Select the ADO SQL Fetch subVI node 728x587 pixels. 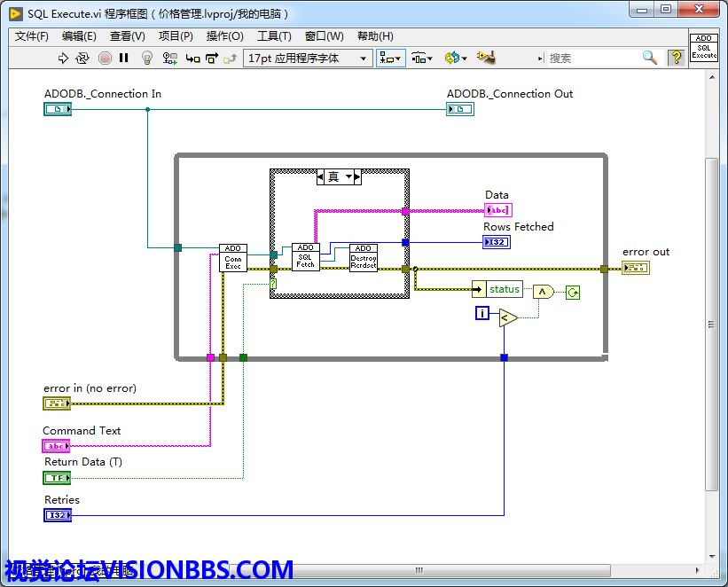pos(305,257)
